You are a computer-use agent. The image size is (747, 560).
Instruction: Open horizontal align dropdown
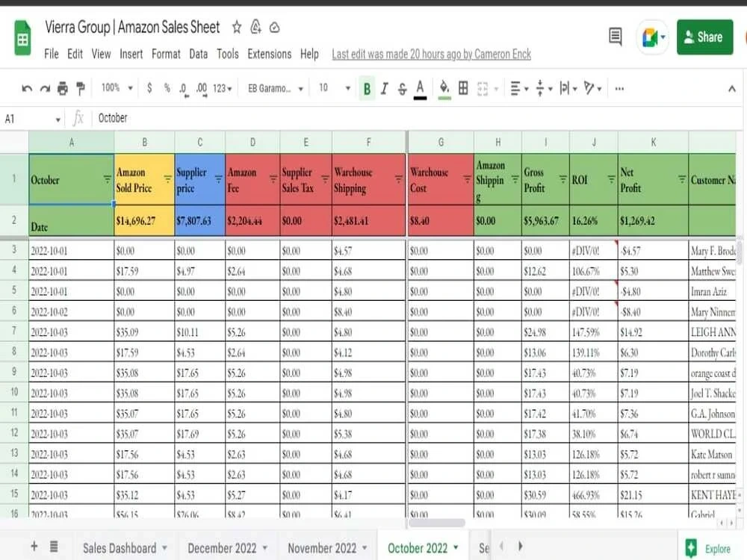tap(519, 89)
